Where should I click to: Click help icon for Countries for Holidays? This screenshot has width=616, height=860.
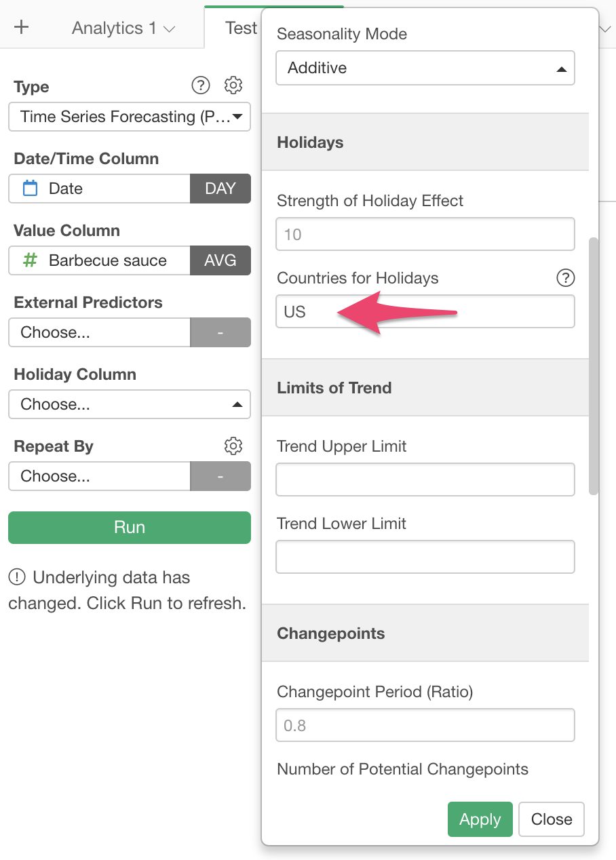tap(565, 277)
